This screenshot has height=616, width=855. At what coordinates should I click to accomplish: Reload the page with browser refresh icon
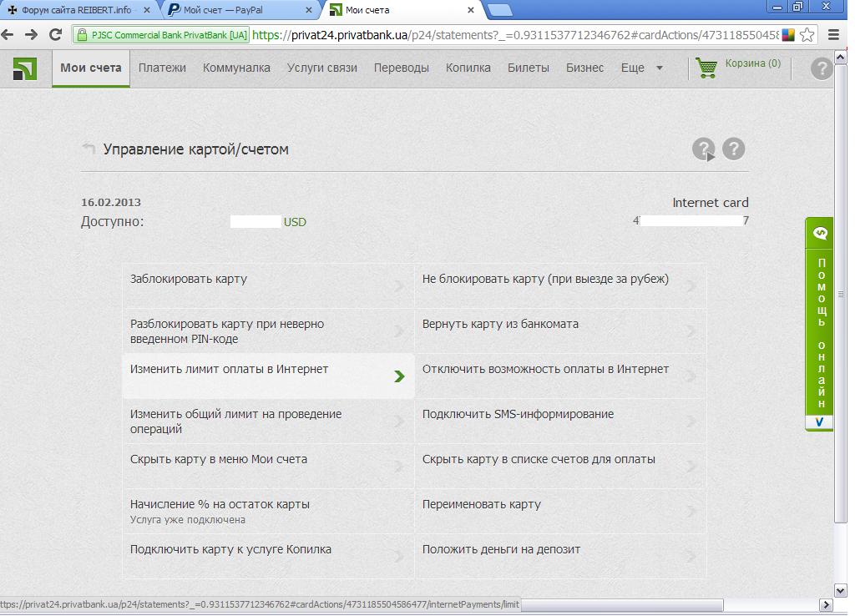coord(56,35)
